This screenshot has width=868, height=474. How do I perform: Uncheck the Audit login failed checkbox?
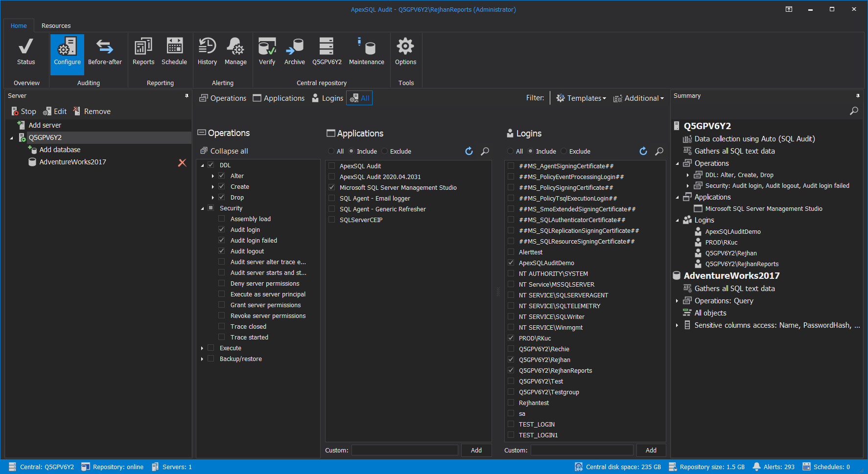pyautogui.click(x=221, y=240)
